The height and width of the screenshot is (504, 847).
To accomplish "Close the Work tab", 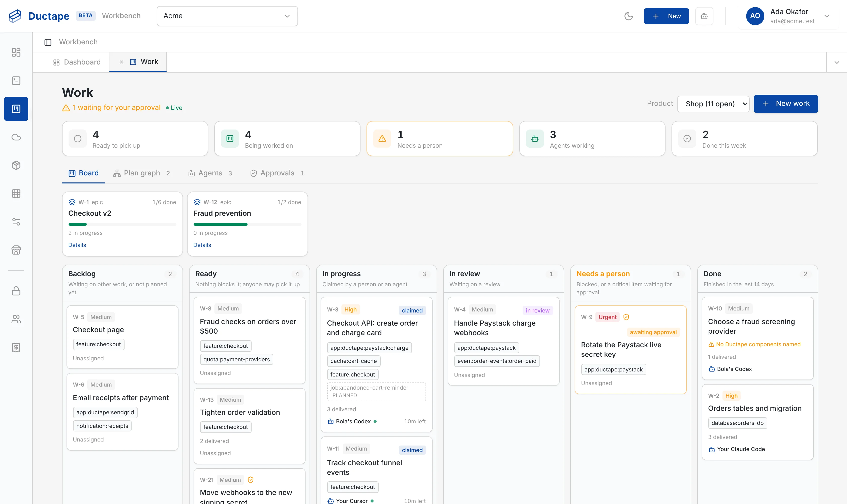I will (x=121, y=62).
